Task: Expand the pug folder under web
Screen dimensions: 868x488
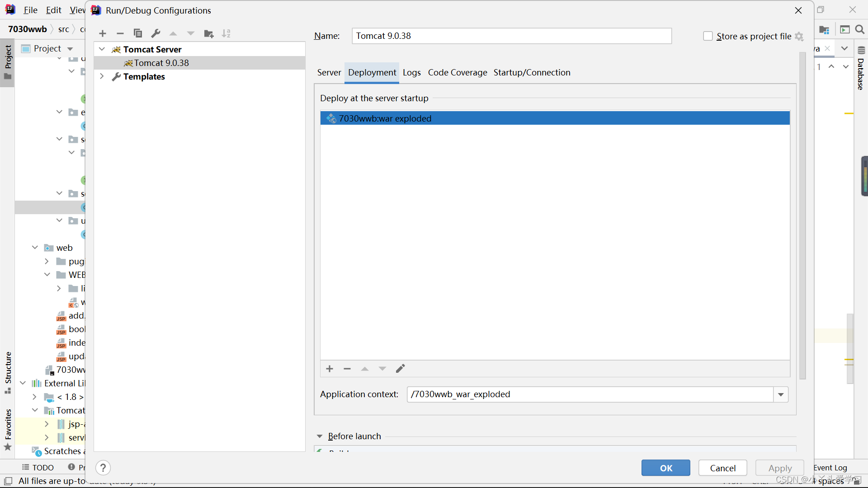Action: (x=47, y=261)
